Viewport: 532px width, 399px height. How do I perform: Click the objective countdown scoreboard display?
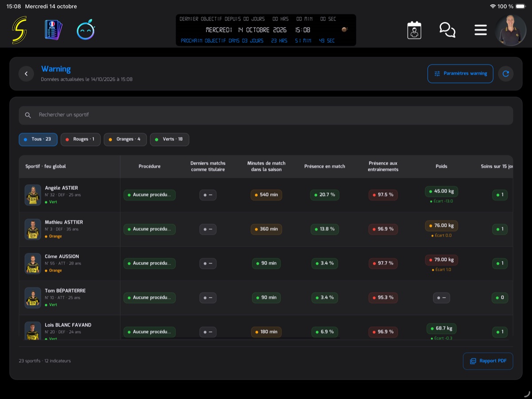point(266,30)
